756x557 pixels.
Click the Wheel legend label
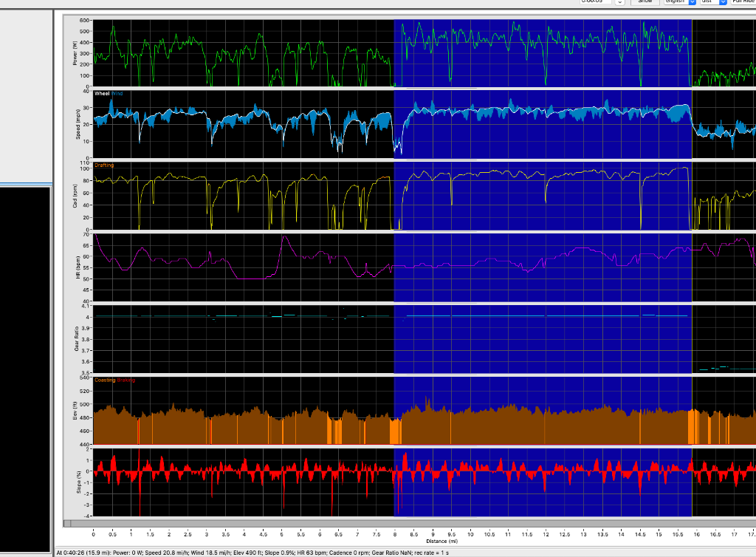tap(102, 94)
